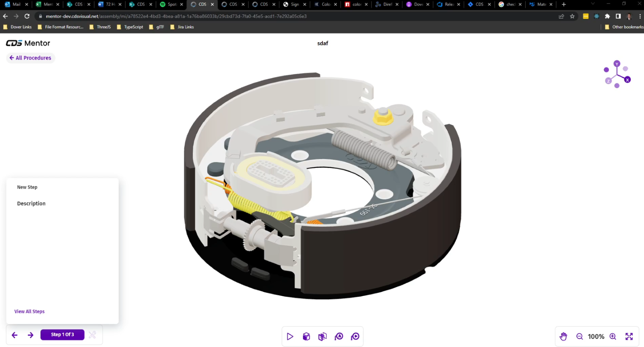Zoom in with the plus magnifier
The width and height of the screenshot is (644, 347).
(613, 337)
